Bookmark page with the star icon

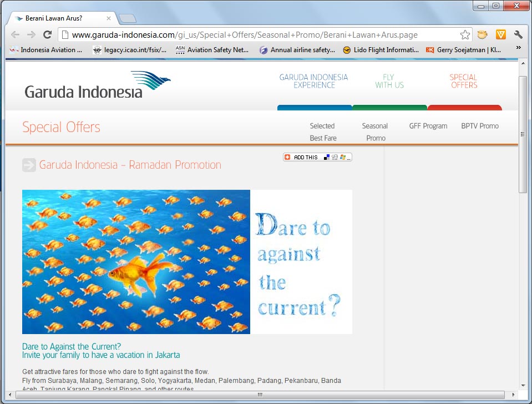465,34
